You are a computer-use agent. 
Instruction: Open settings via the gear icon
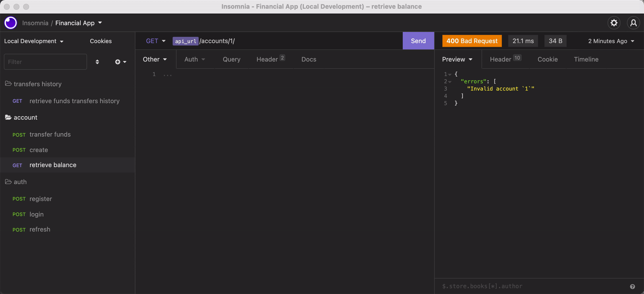[x=614, y=23]
